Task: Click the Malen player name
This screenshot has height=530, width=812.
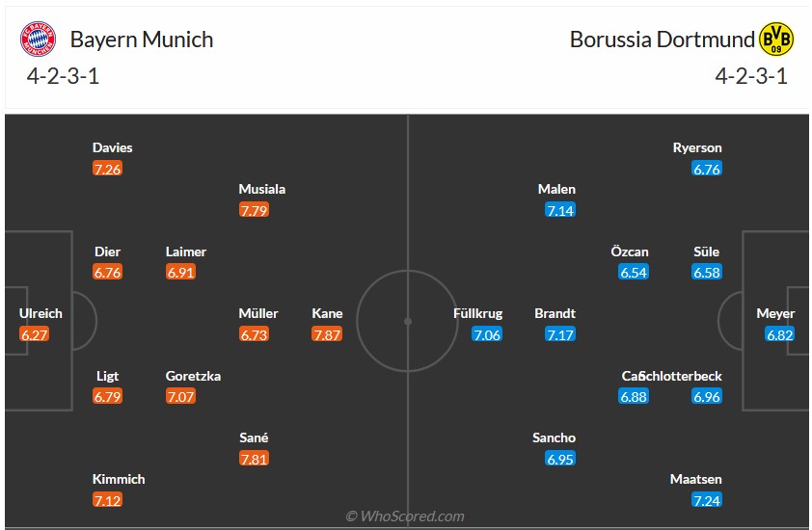Action: (x=556, y=189)
